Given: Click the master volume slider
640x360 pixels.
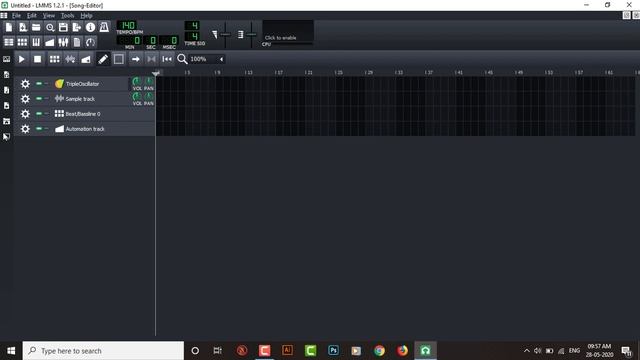Looking at the screenshot, I should tap(225, 34).
